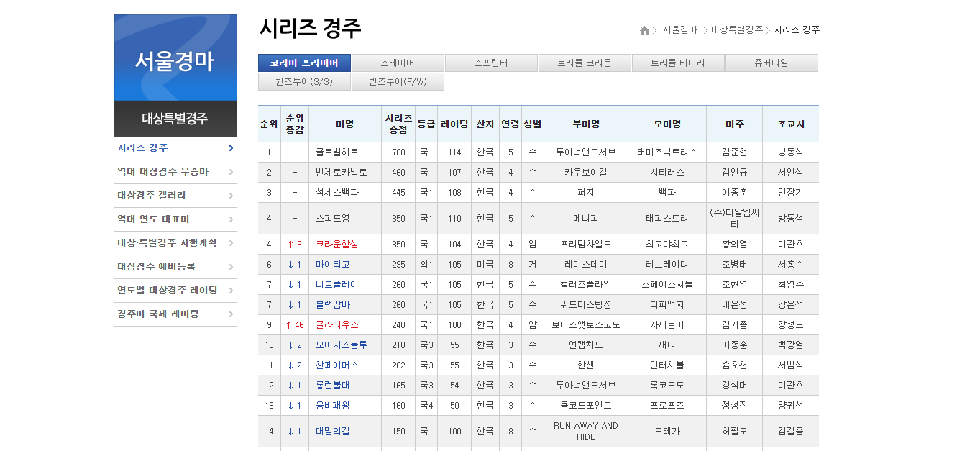Open 시리즈 경주 sidebar menu item
The height and width of the screenshot is (451, 980).
[175, 148]
